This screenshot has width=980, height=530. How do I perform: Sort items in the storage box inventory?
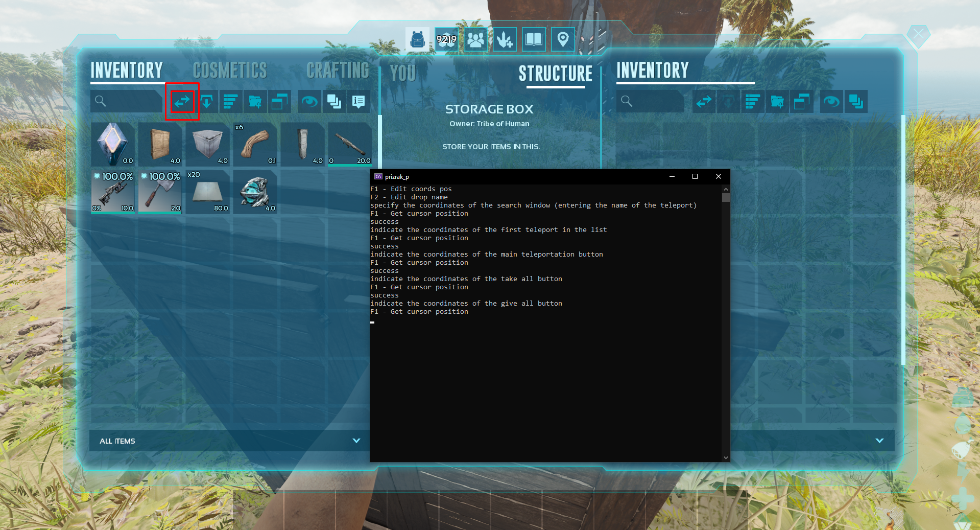pyautogui.click(x=753, y=102)
